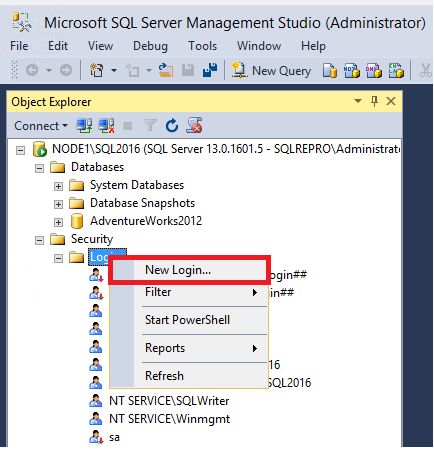Click the New Query toolbar button
The width and height of the screenshot is (434, 450).
coord(271,71)
